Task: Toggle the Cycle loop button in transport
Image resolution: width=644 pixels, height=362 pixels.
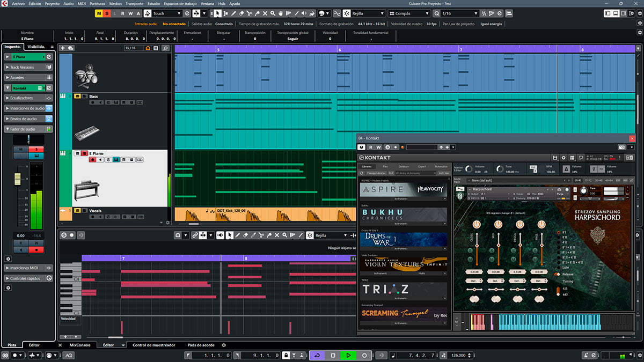Action: pyautogui.click(x=317, y=355)
